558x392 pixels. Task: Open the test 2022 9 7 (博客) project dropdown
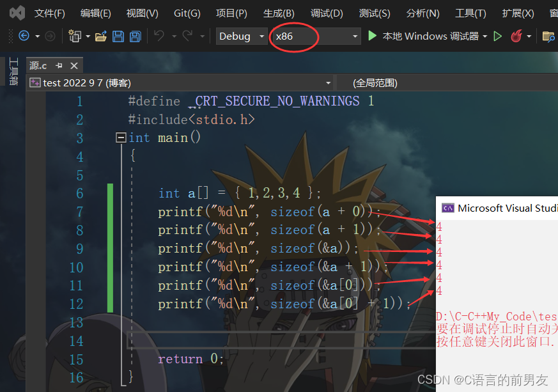coord(180,83)
